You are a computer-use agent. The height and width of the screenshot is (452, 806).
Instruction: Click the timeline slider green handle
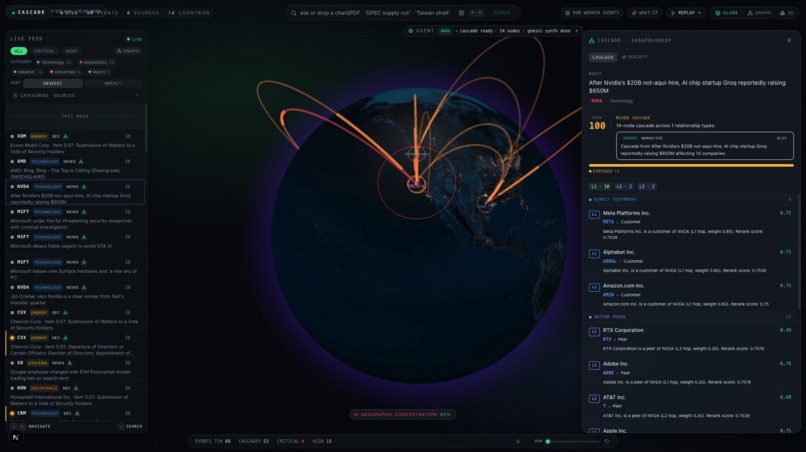[x=548, y=441]
